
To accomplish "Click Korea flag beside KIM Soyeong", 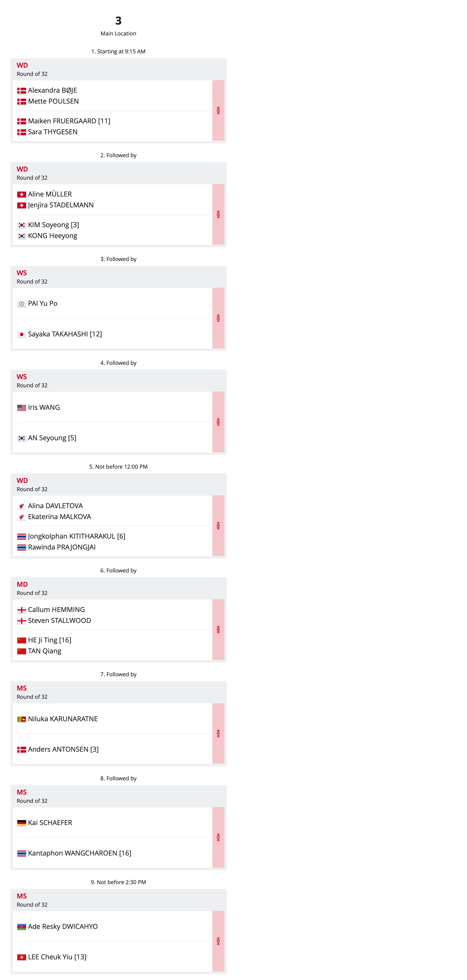I will coord(22,225).
